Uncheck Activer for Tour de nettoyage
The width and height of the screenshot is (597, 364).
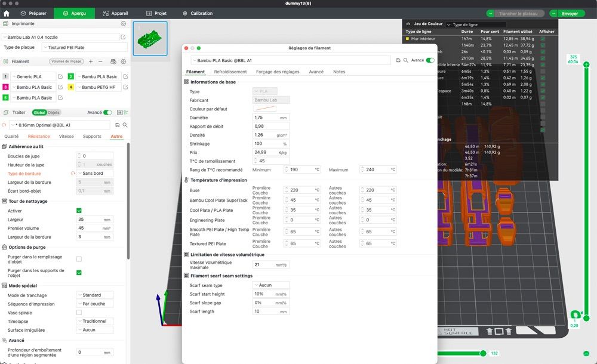79,211
